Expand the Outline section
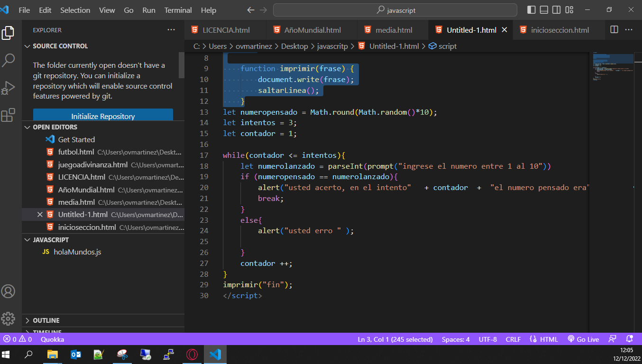Image resolution: width=642 pixels, height=364 pixels. click(28, 321)
